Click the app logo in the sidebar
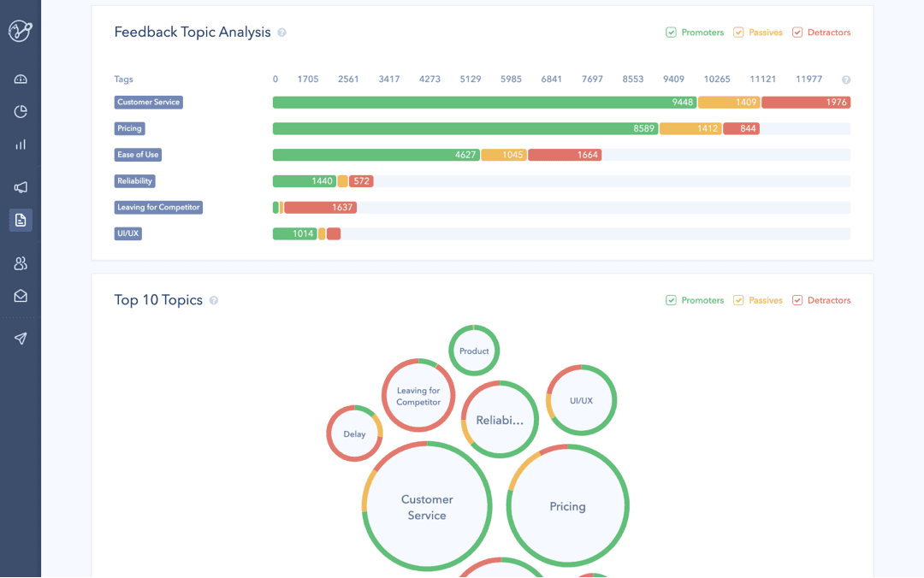The image size is (924, 578). coord(21,31)
